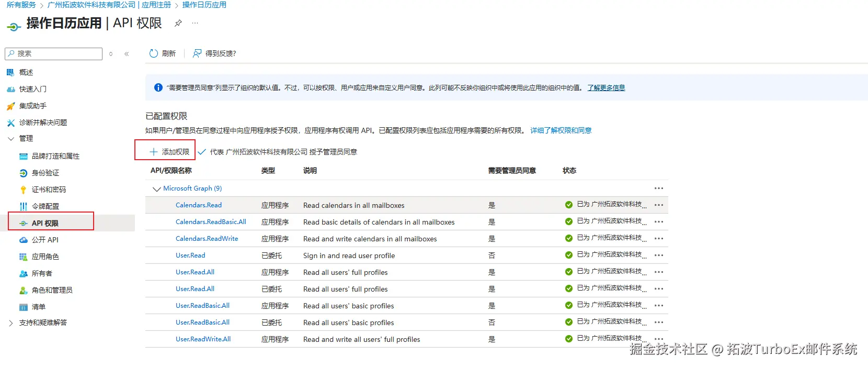The width and height of the screenshot is (868, 367).
Task: Click the 搜索 search input field
Action: 53,54
